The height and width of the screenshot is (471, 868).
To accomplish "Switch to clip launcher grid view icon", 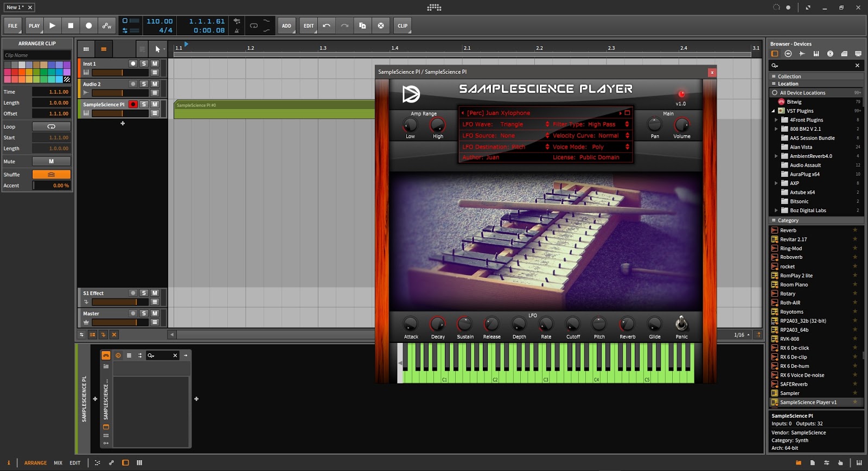I will pos(86,49).
